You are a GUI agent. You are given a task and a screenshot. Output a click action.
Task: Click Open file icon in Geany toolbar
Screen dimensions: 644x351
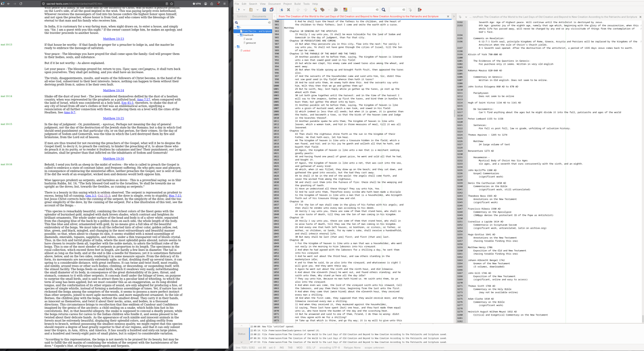click(251, 9)
